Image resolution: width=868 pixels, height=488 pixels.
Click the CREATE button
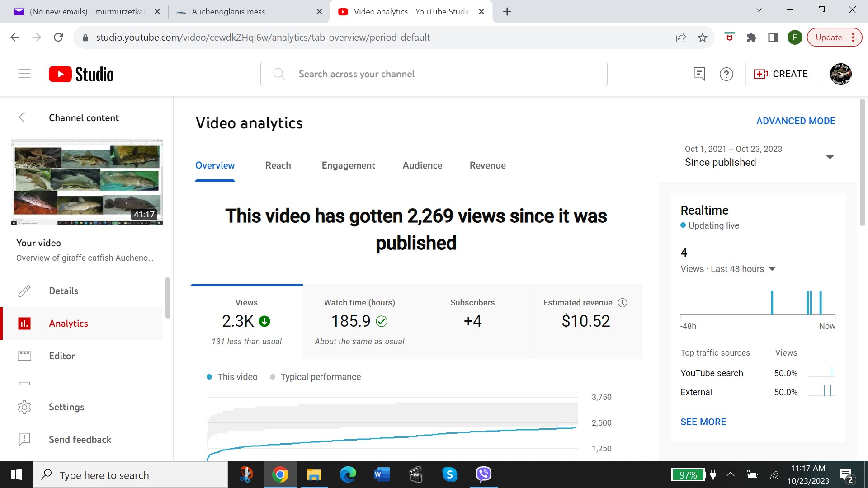(782, 74)
